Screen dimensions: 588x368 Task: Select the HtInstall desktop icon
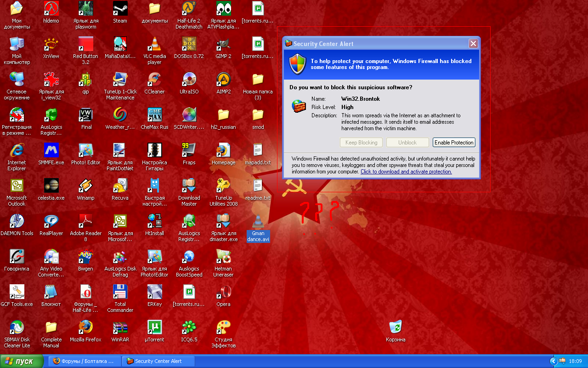[x=155, y=221]
